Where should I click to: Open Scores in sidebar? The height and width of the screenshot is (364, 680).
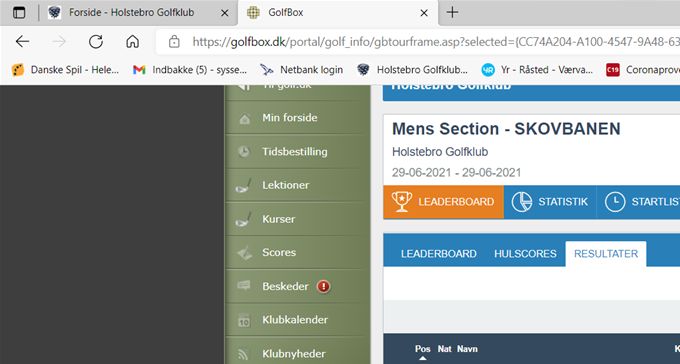[297, 252]
